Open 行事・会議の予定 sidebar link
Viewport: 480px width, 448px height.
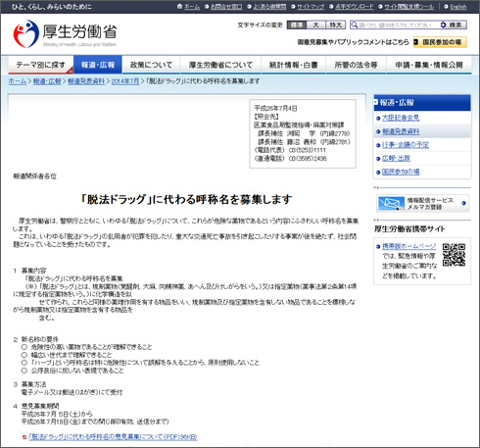coord(406,145)
